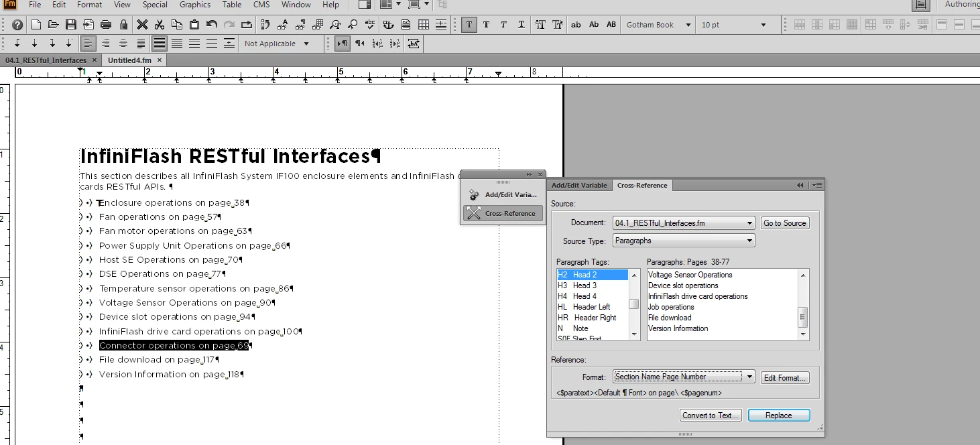Save the document with floppy icon

coord(71,25)
